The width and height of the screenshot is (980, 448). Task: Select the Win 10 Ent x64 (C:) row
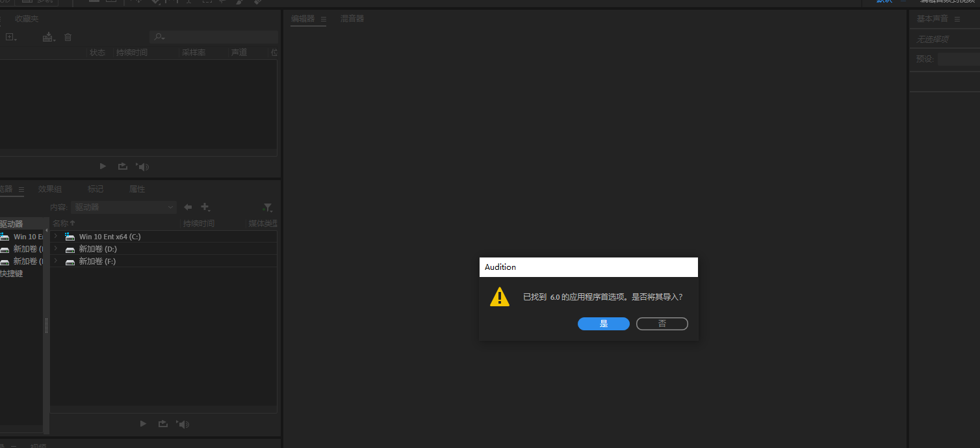(x=164, y=237)
